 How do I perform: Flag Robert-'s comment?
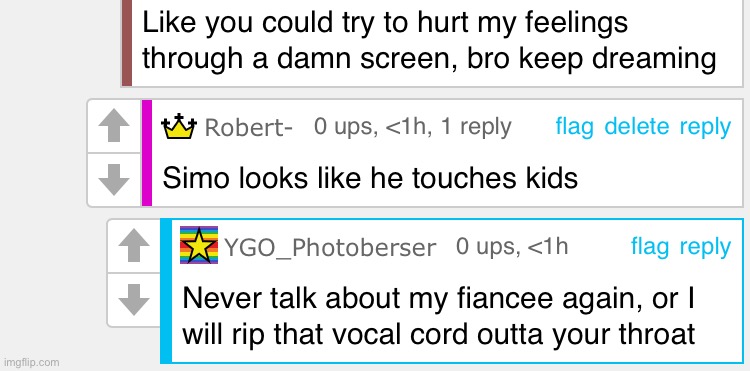574,127
